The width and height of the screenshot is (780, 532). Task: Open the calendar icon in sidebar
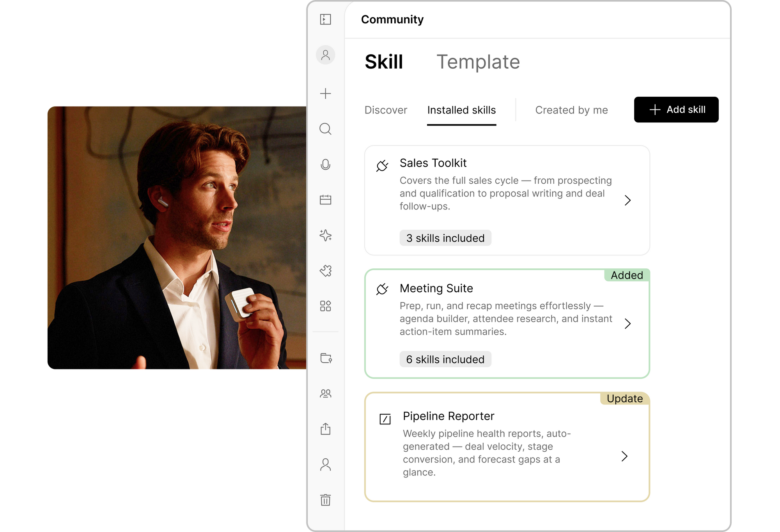(x=325, y=200)
